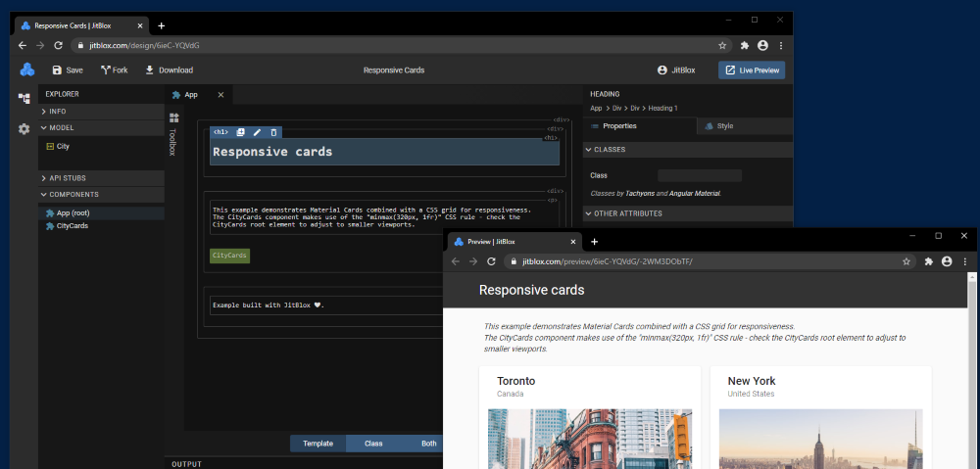
Task: Reload the JitBlox design browser window
Action: tap(58, 46)
